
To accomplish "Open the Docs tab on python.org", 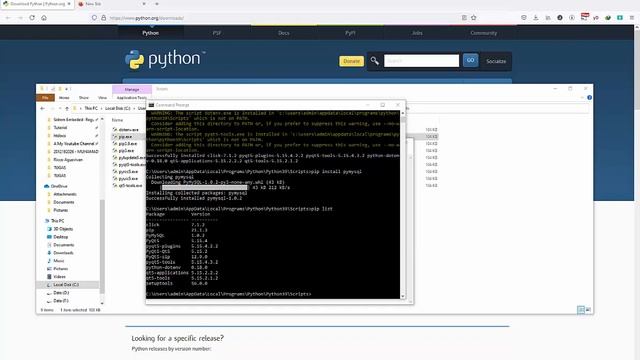I will [284, 33].
